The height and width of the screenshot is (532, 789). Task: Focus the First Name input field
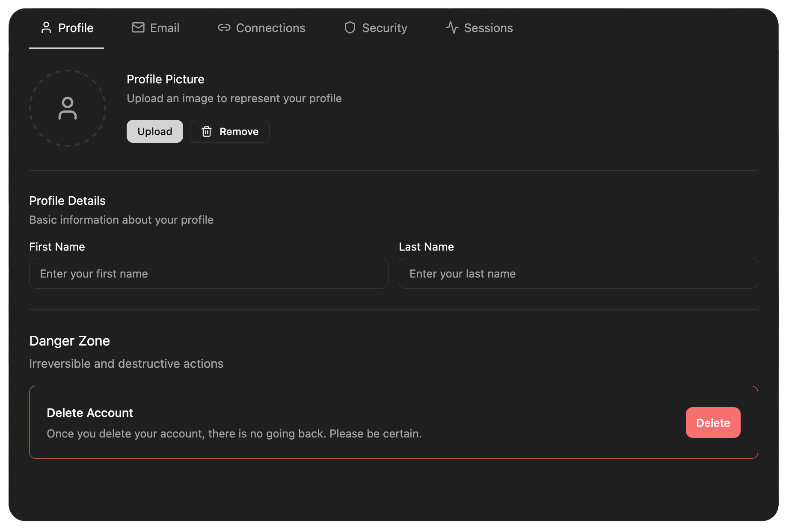point(208,273)
